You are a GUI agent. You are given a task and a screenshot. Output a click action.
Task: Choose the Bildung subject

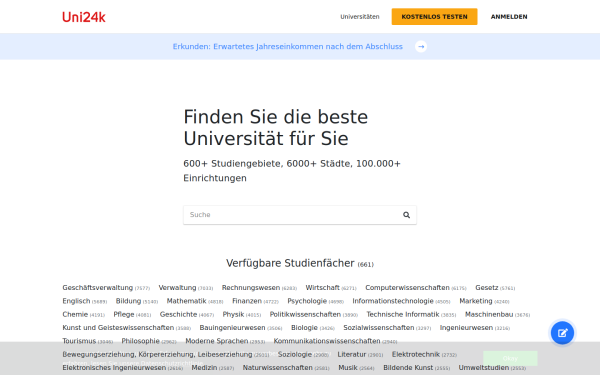click(128, 301)
